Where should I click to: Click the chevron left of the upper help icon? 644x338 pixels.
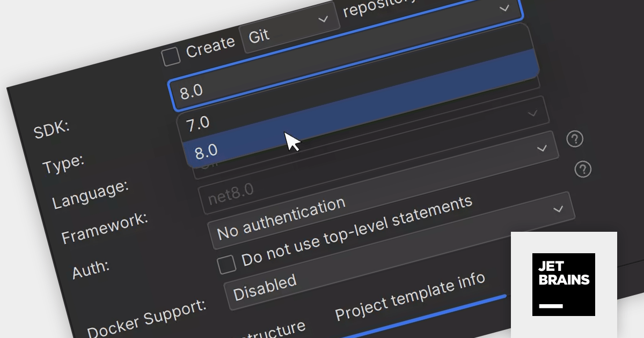click(x=542, y=148)
